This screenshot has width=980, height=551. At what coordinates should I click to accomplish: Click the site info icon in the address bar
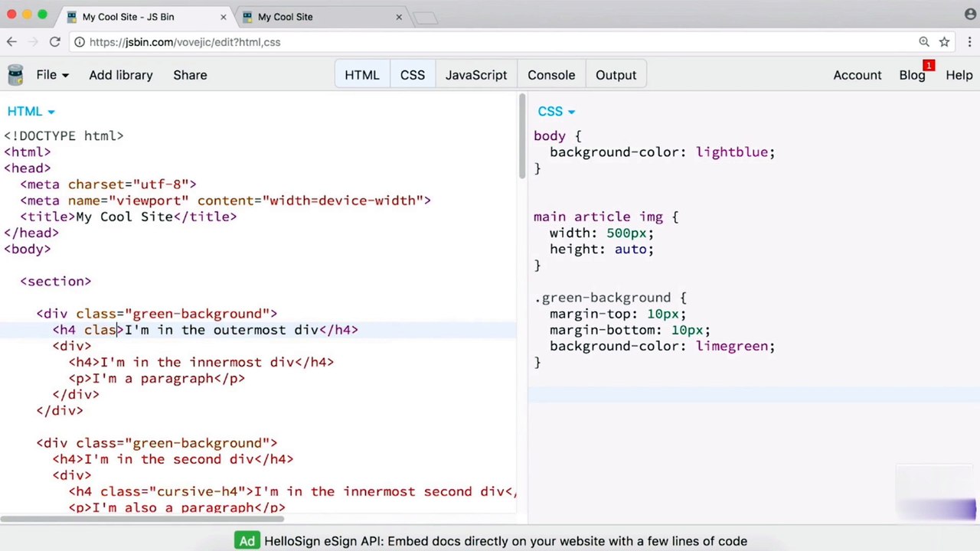(x=79, y=42)
